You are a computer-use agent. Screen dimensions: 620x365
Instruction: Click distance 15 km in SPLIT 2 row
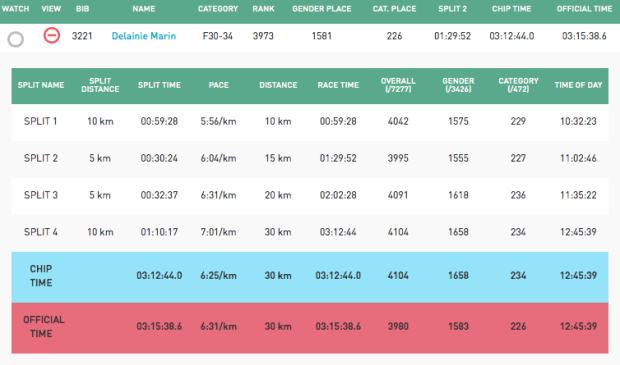pos(278,158)
